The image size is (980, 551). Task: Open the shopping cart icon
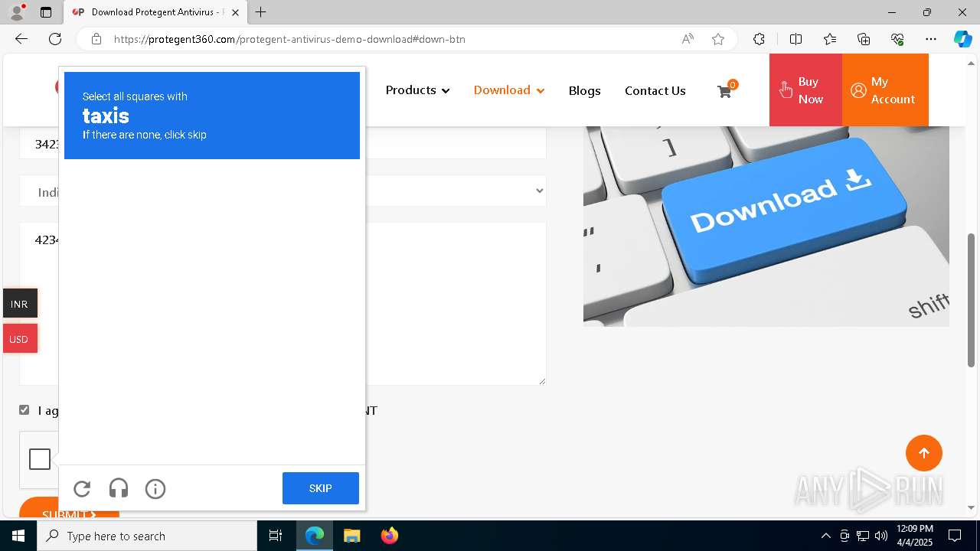pyautogui.click(x=724, y=91)
